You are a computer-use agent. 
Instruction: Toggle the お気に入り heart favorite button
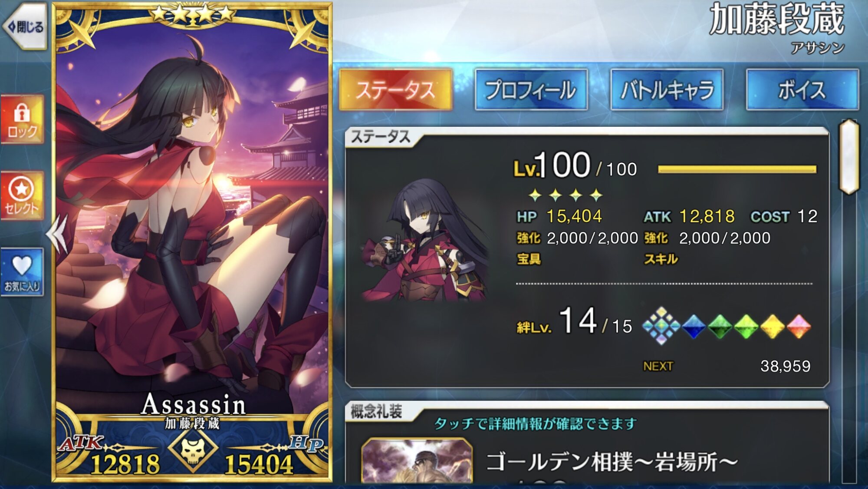point(22,272)
